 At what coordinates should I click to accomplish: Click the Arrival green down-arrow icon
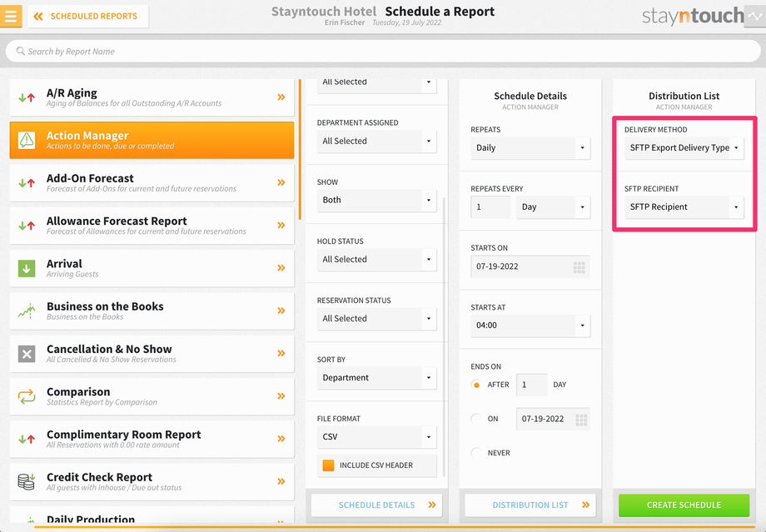pos(27,268)
